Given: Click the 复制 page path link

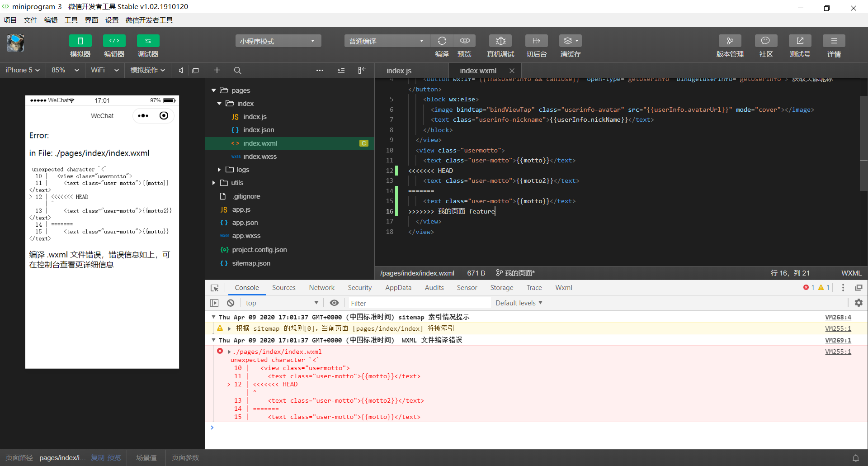Looking at the screenshot, I should [x=98, y=458].
